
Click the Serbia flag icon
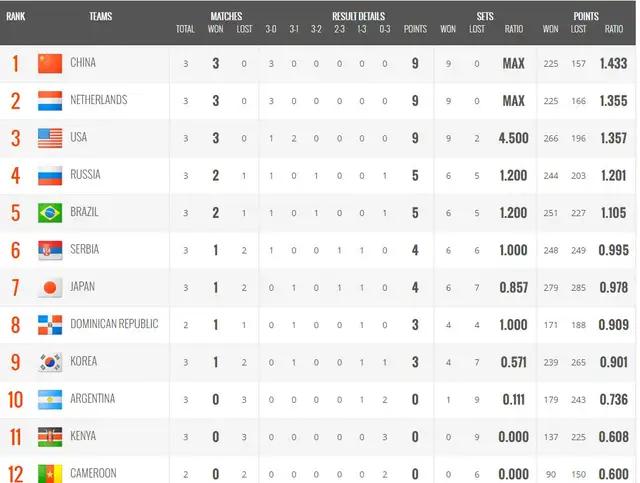coord(50,250)
